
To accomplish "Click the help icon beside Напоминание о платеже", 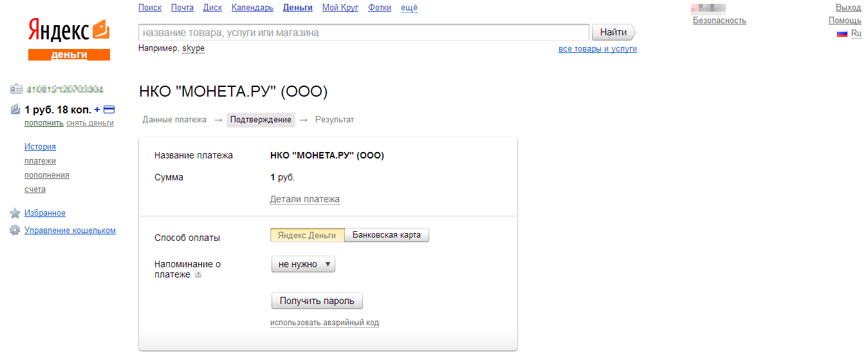I will click(x=198, y=275).
